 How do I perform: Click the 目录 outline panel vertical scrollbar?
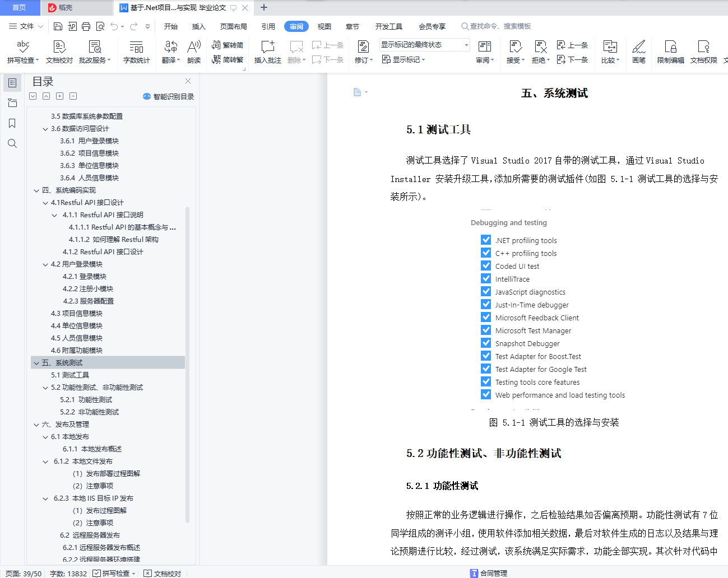pyautogui.click(x=187, y=364)
